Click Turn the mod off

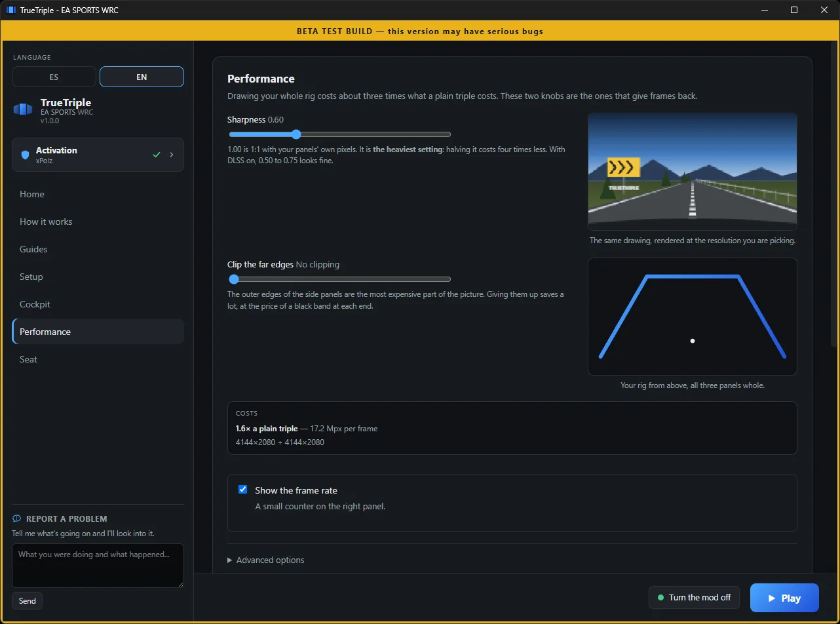pyautogui.click(x=694, y=598)
